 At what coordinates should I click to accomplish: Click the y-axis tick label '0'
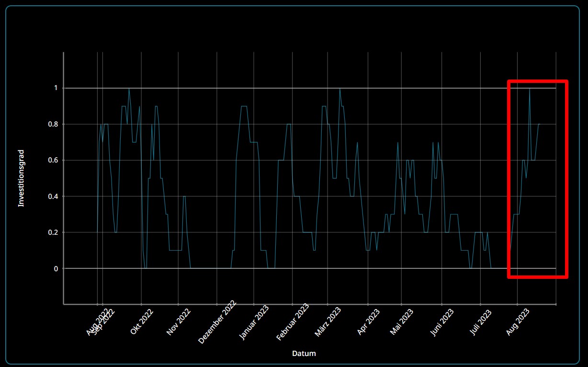click(56, 269)
